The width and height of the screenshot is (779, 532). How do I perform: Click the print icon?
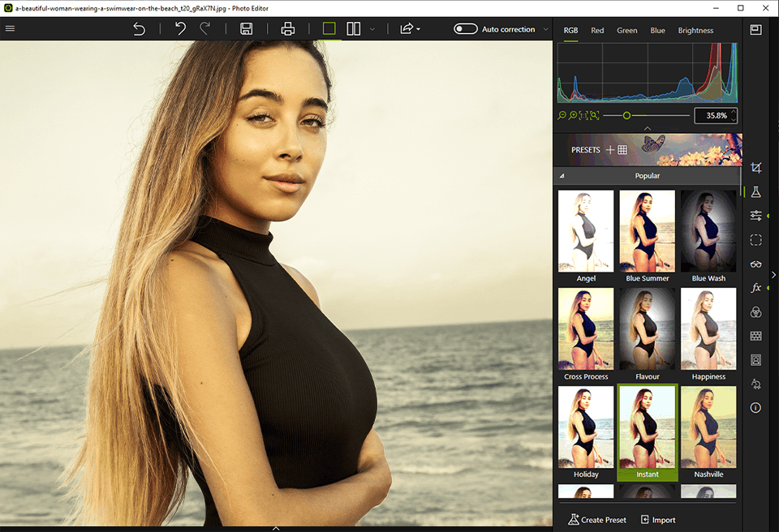pyautogui.click(x=288, y=29)
